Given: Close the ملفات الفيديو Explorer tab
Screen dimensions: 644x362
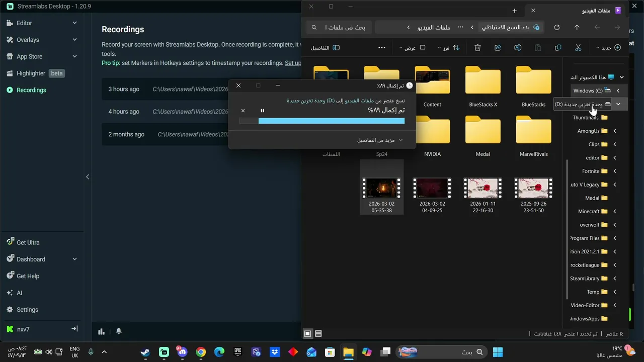Looking at the screenshot, I should pyautogui.click(x=533, y=11).
